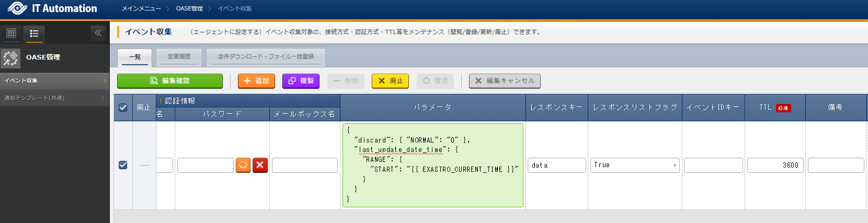
Task: Click the OASE管理 puzzle icon
Action: click(x=10, y=57)
